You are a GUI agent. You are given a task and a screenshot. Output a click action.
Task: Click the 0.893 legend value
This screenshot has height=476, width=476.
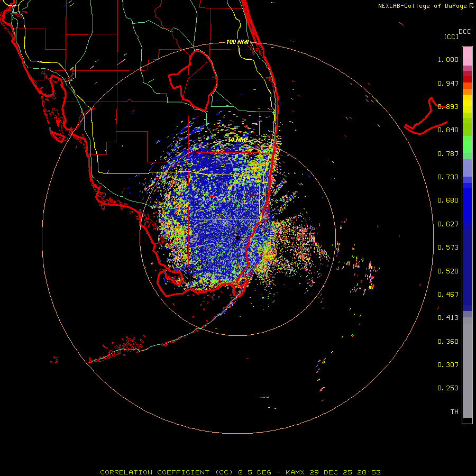click(448, 106)
